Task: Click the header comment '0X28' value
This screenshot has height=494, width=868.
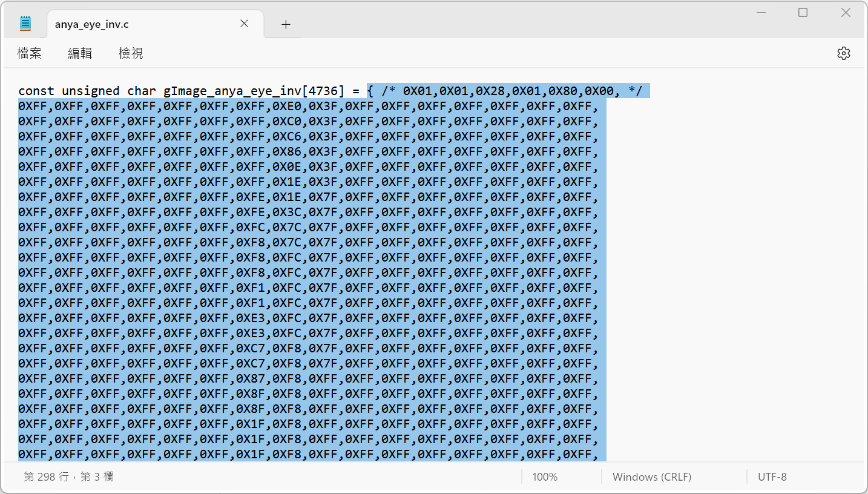Action: tap(490, 91)
